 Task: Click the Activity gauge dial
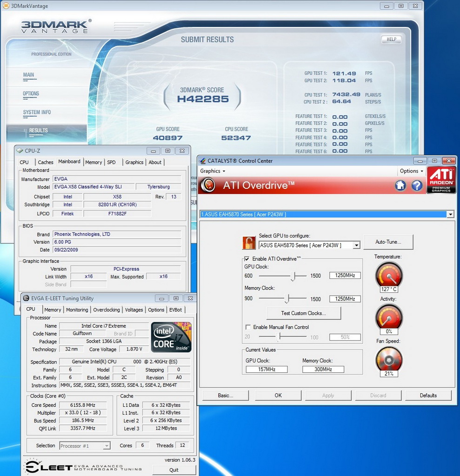point(389,317)
